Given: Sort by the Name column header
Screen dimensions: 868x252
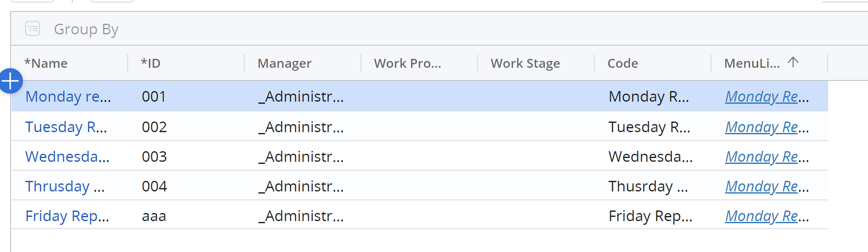Looking at the screenshot, I should pyautogui.click(x=46, y=64).
